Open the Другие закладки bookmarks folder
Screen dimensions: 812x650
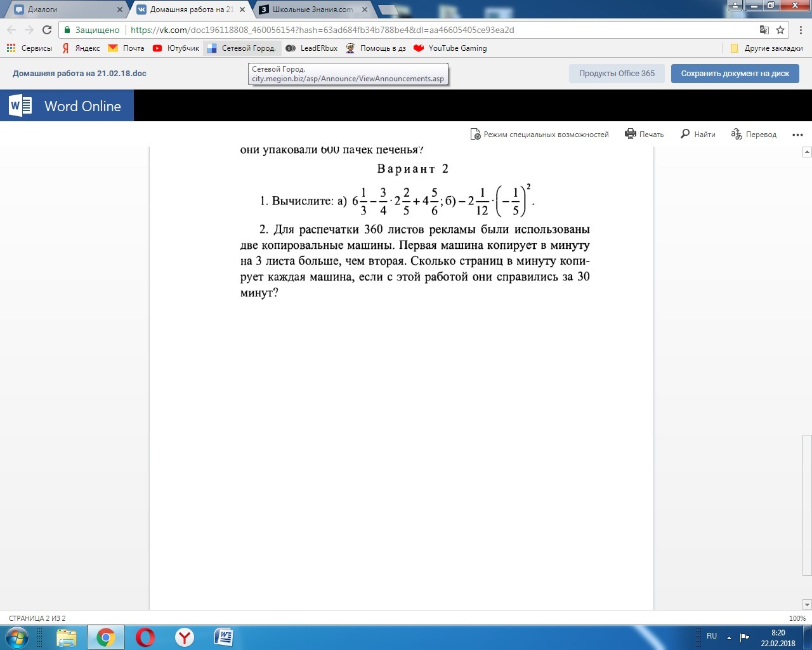pyautogui.click(x=767, y=48)
